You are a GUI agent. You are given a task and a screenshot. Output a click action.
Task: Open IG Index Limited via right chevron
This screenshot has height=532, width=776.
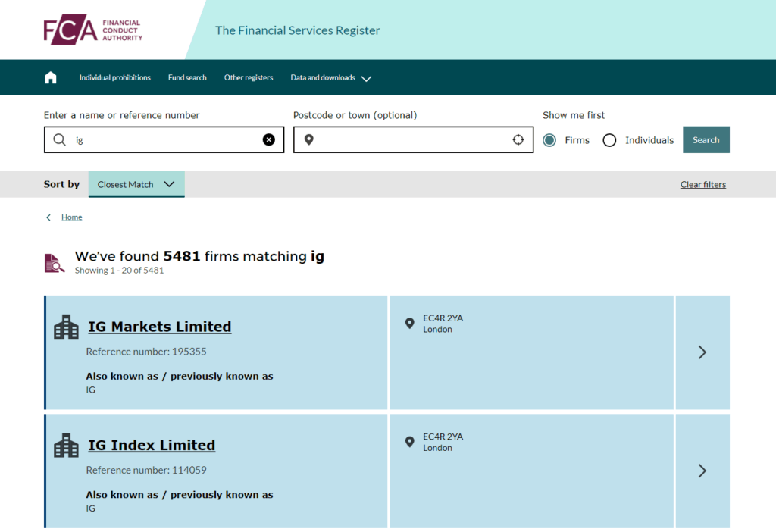[x=702, y=471]
